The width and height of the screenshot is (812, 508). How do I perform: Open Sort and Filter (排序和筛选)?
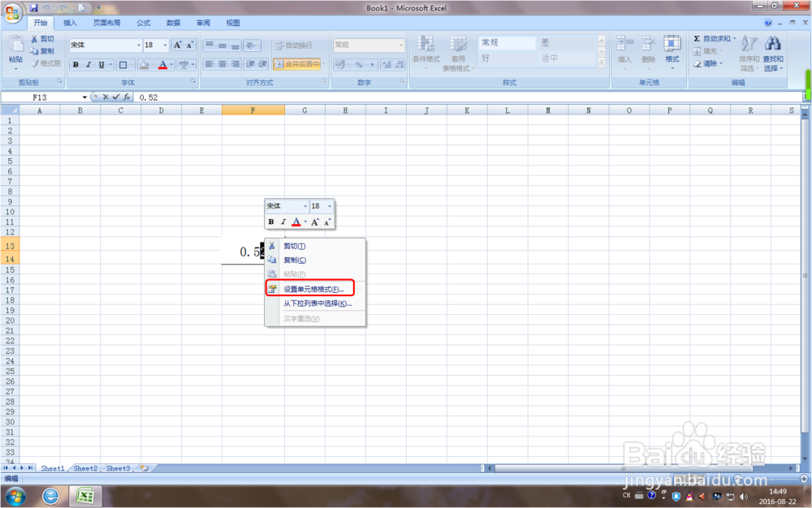point(749,54)
